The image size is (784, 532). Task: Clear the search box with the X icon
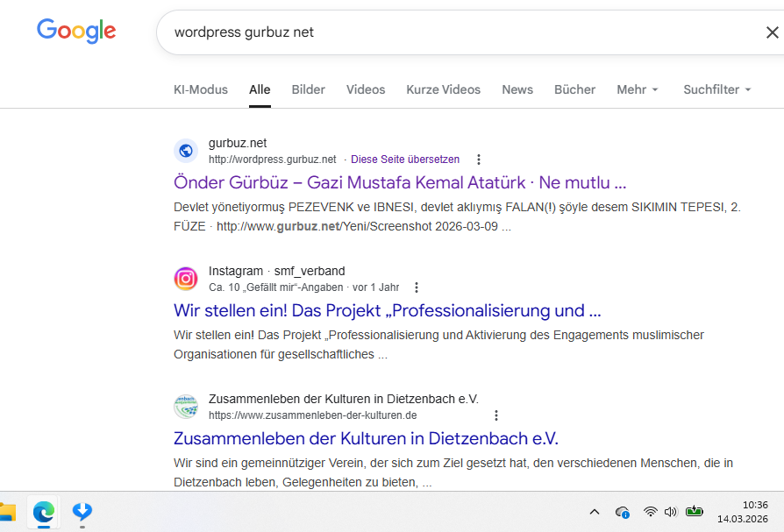(x=772, y=32)
